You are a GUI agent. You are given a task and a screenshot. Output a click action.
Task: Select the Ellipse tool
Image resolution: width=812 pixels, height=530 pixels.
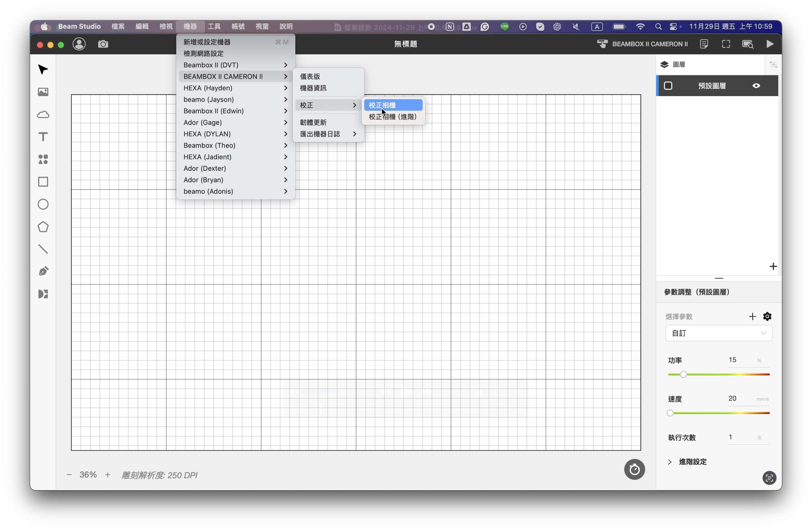coord(43,204)
